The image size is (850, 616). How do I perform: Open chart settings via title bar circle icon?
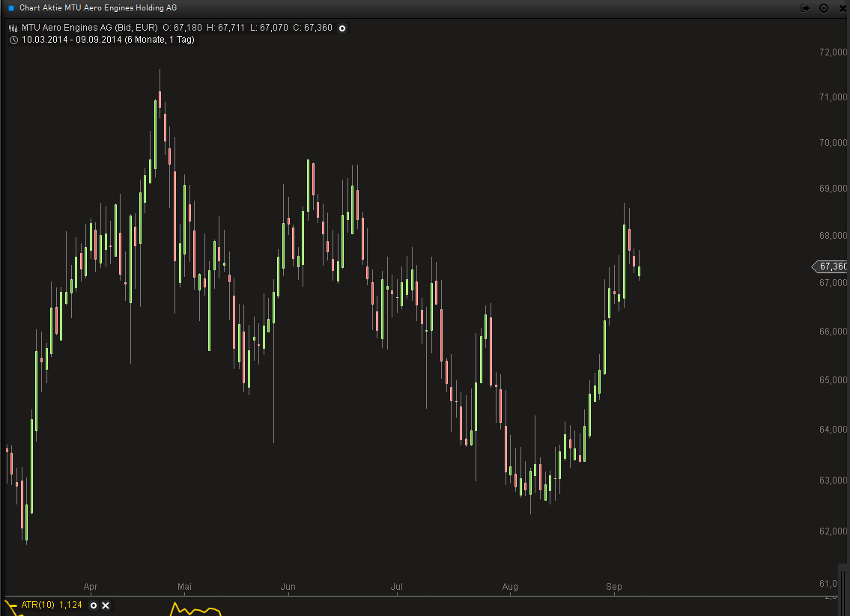(x=824, y=7)
